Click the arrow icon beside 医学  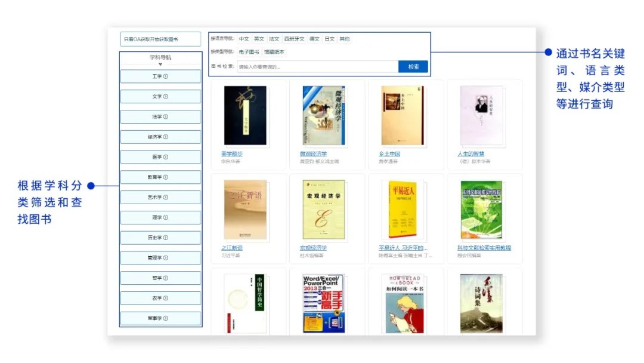pos(166,157)
